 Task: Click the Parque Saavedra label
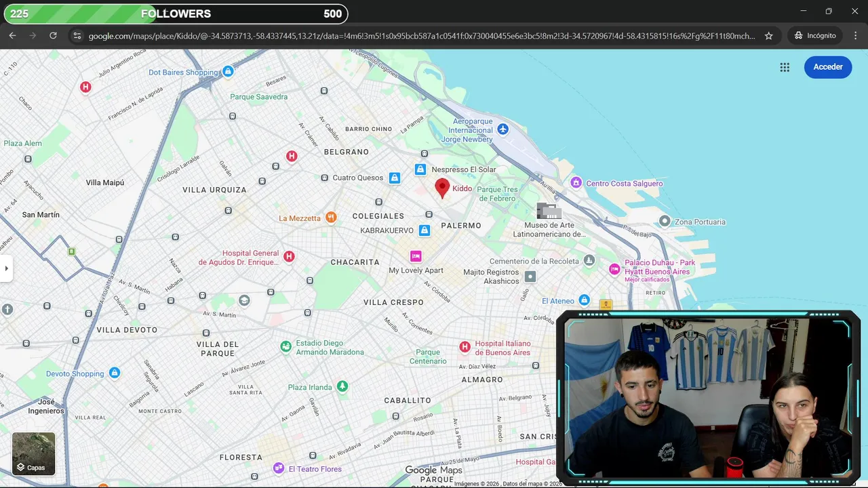(x=258, y=97)
